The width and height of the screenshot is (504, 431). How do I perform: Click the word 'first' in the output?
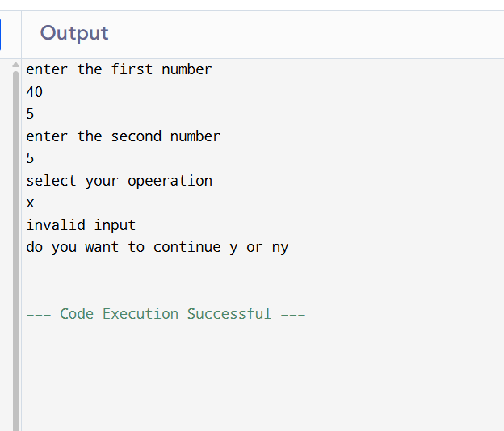[x=132, y=69]
